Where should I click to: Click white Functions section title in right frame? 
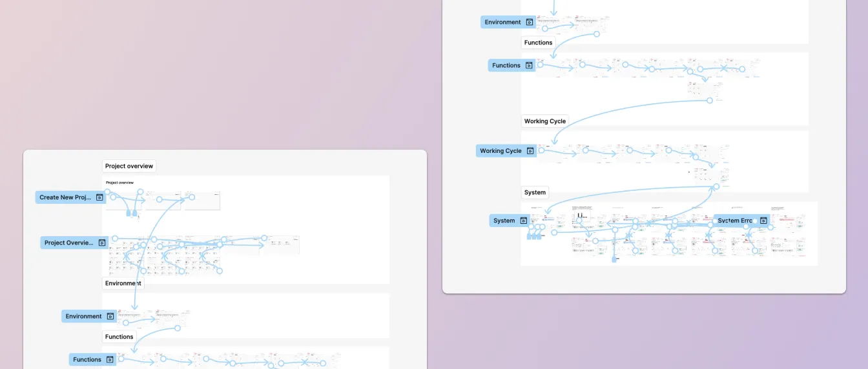[539, 43]
